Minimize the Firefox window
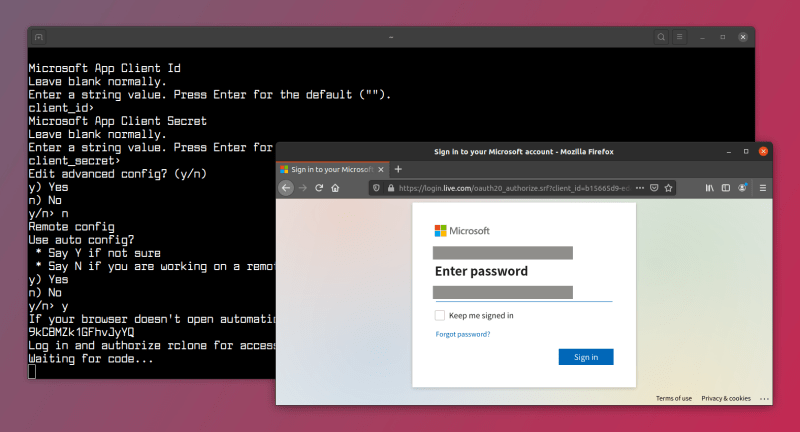 point(729,152)
